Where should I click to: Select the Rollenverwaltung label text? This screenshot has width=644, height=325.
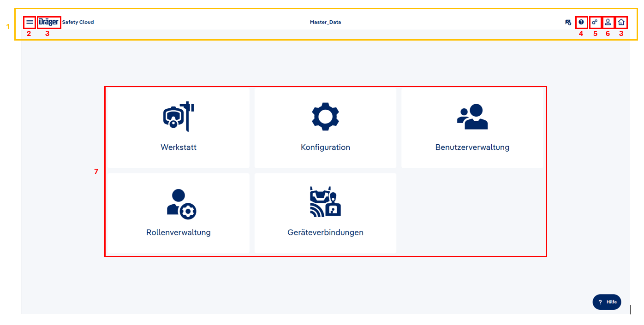click(179, 232)
